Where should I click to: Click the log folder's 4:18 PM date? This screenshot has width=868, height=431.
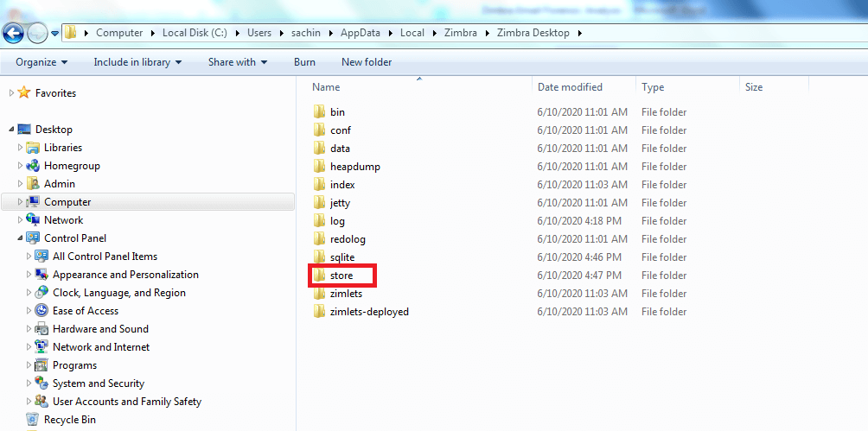(x=579, y=221)
